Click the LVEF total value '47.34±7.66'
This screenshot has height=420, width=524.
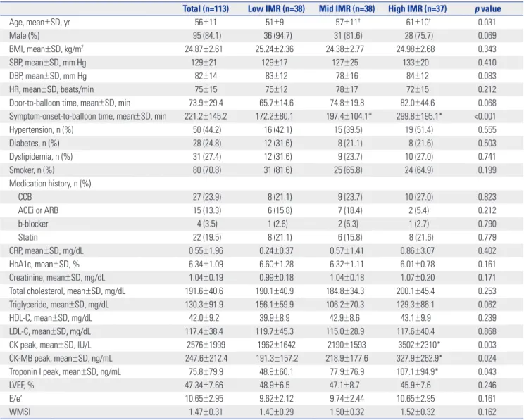click(204, 386)
